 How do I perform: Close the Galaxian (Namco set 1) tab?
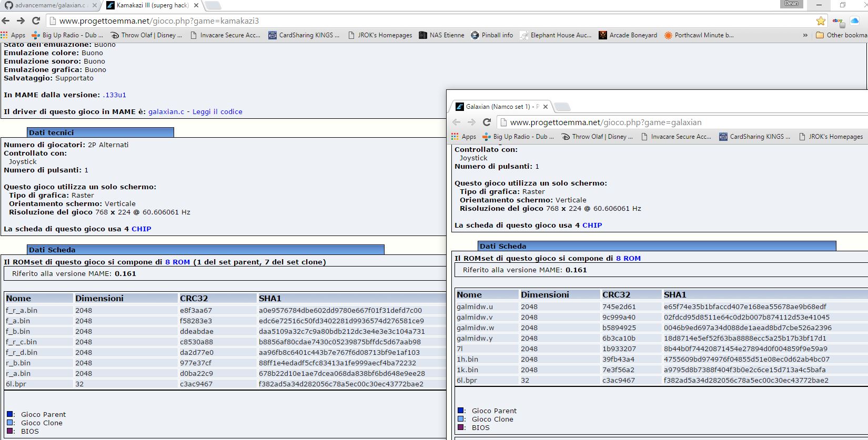(x=546, y=107)
